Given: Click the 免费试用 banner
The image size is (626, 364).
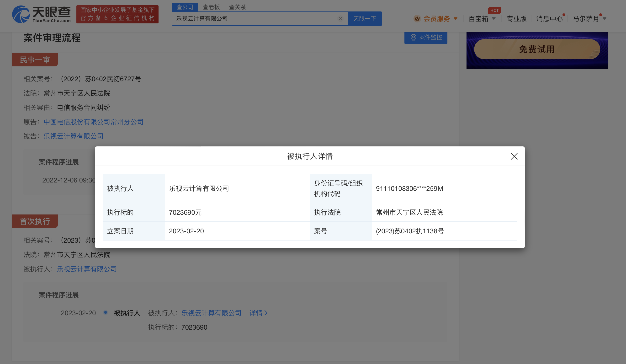Looking at the screenshot, I should pos(537,49).
